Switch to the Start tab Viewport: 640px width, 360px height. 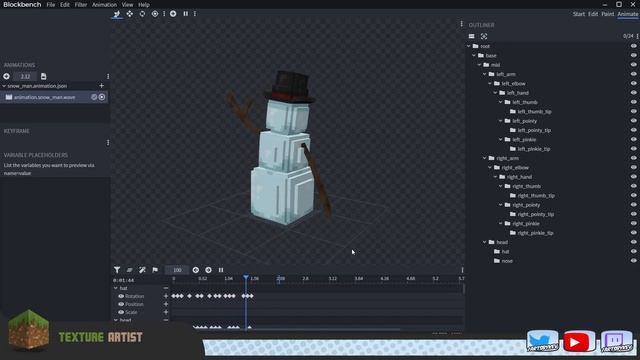(x=578, y=14)
